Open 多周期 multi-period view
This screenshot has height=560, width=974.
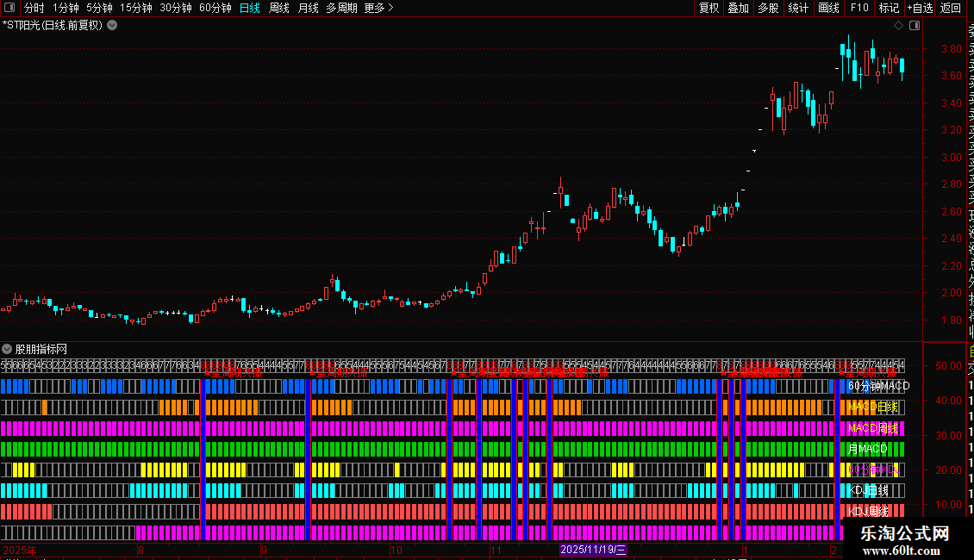tap(341, 8)
